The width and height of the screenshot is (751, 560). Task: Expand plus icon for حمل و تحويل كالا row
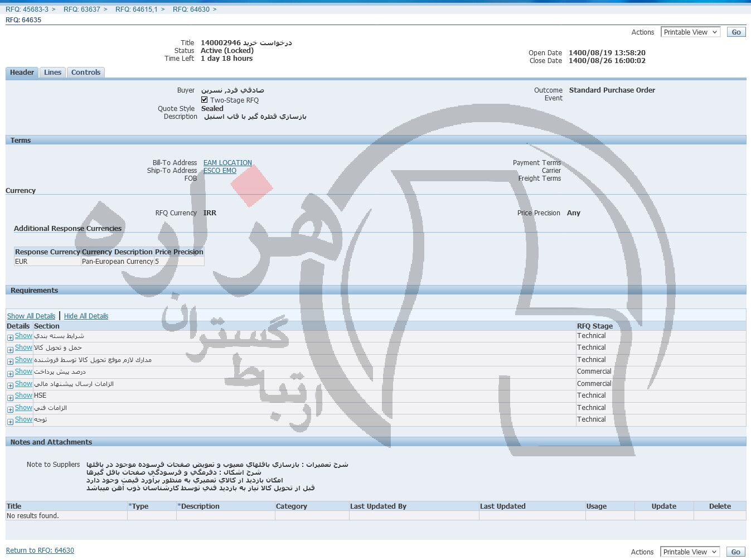(x=10, y=350)
